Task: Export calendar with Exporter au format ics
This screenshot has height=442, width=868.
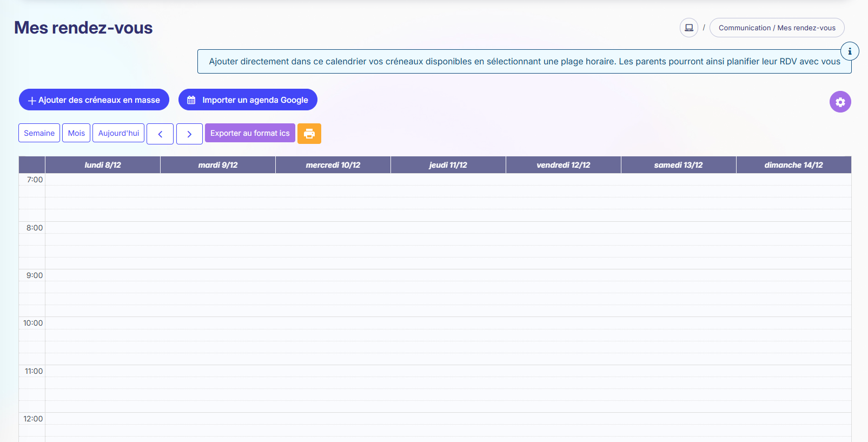Action: tap(250, 133)
